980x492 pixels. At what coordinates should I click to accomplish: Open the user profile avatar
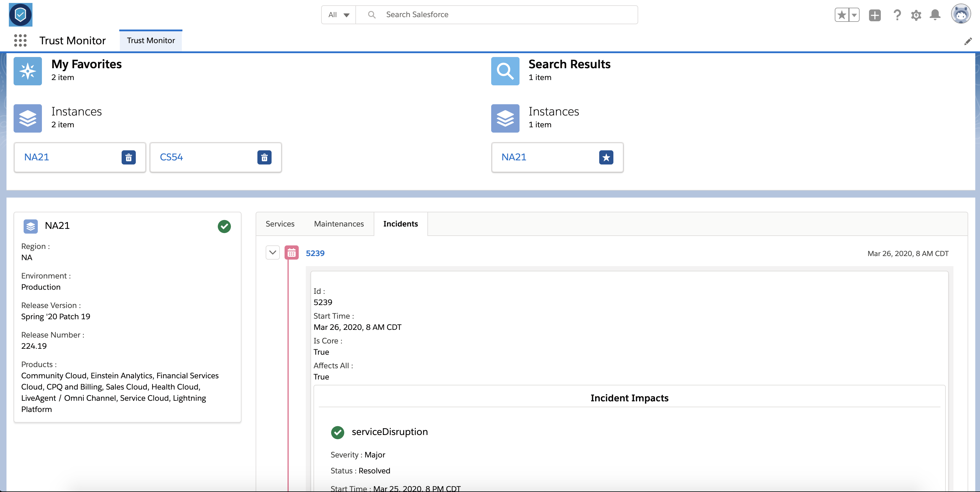[x=961, y=14]
